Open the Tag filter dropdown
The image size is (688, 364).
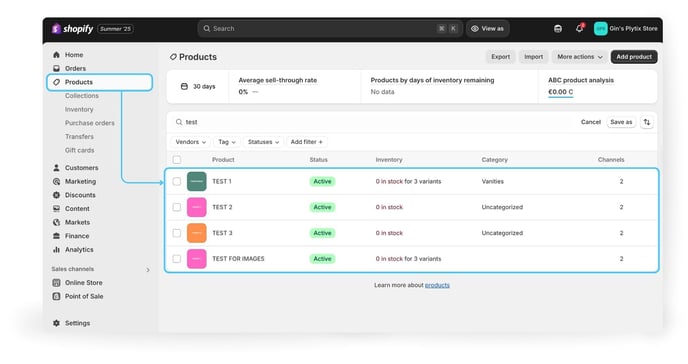[x=227, y=142]
